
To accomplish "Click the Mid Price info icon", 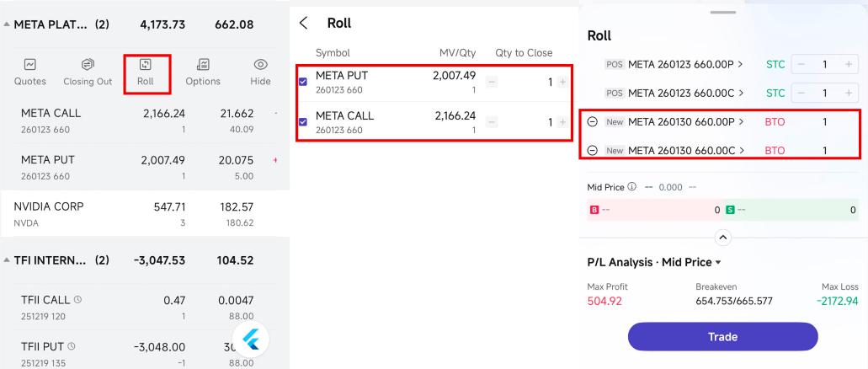I will point(631,187).
